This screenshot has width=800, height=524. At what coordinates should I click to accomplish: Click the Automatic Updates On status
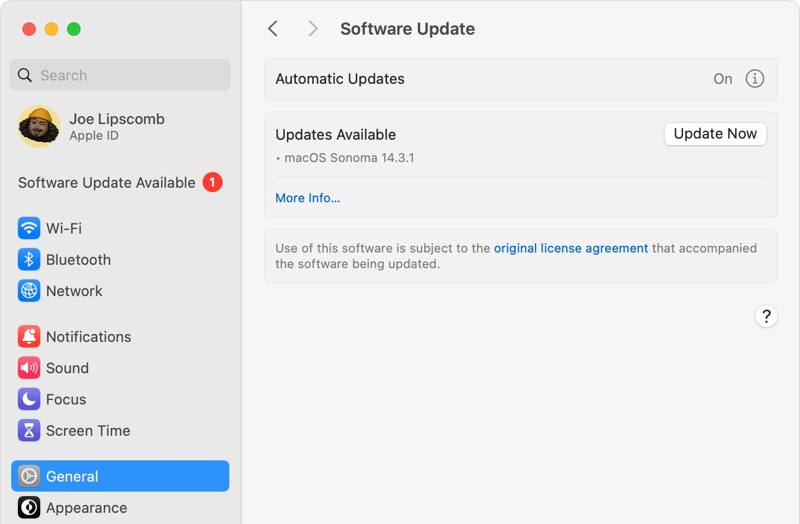point(722,79)
